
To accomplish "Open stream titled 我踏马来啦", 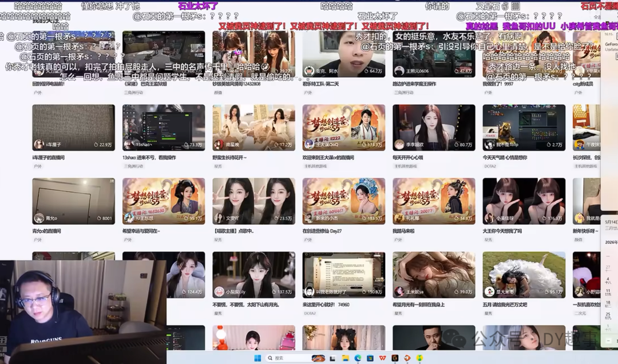I will click(404, 231).
